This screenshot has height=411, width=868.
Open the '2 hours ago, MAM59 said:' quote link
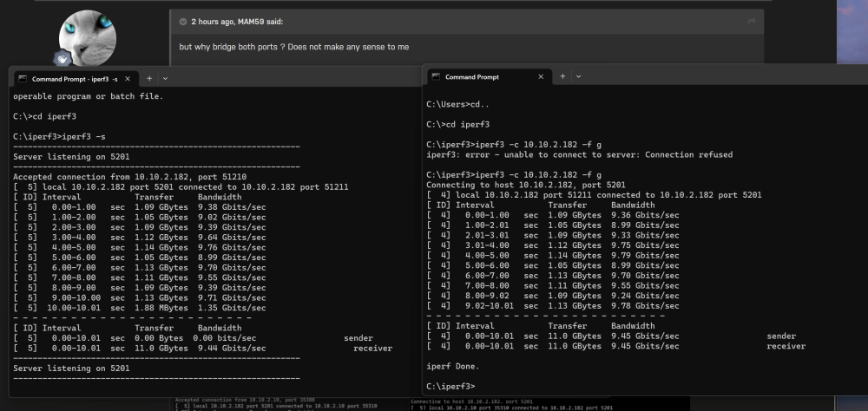tap(237, 22)
